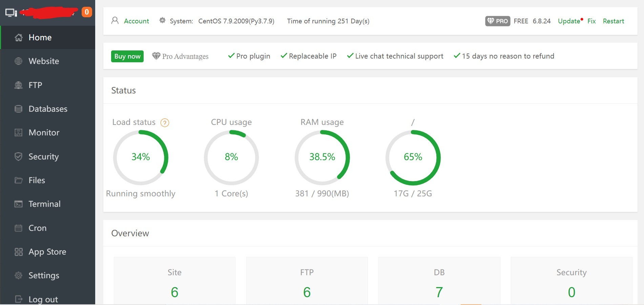Click the Restart link

click(x=613, y=21)
